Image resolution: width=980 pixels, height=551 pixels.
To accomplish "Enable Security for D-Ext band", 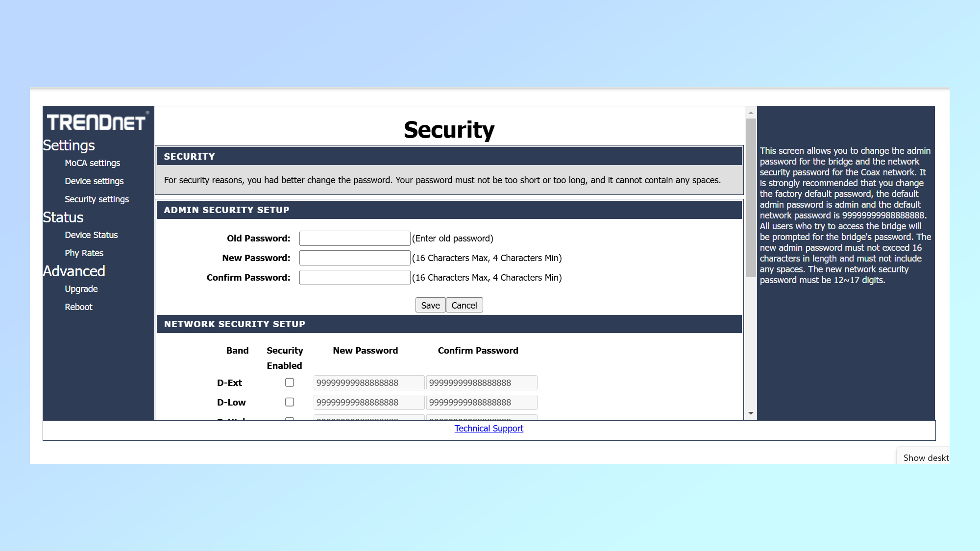I will click(x=289, y=382).
